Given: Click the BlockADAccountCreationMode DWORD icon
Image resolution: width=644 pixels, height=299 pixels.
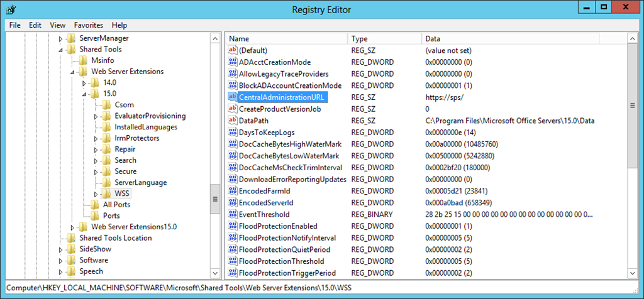Looking at the screenshot, I should (x=233, y=85).
